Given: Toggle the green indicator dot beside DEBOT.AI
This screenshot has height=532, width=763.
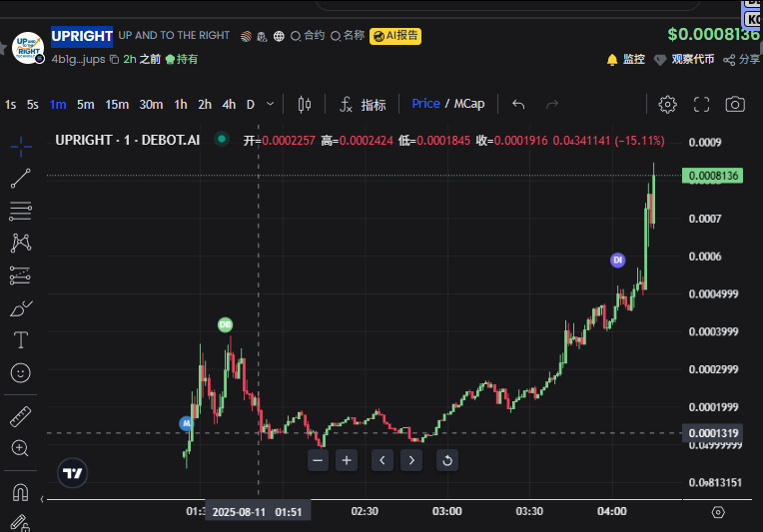Looking at the screenshot, I should tap(222, 140).
